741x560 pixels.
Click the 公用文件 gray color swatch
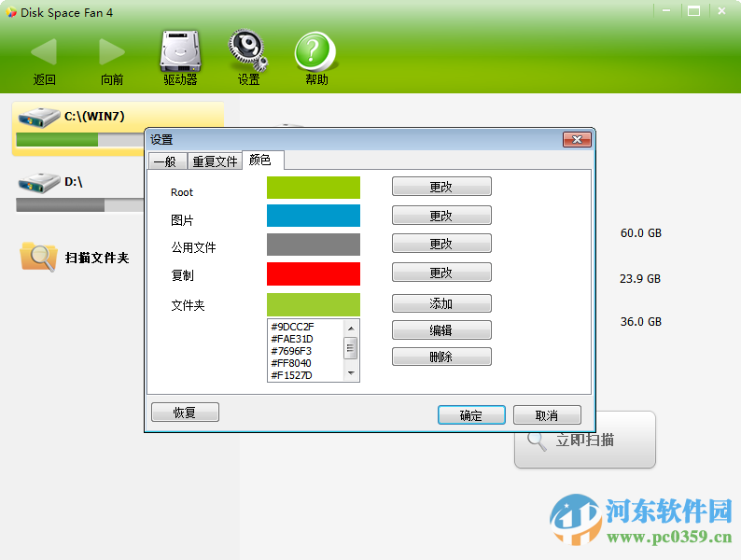314,245
